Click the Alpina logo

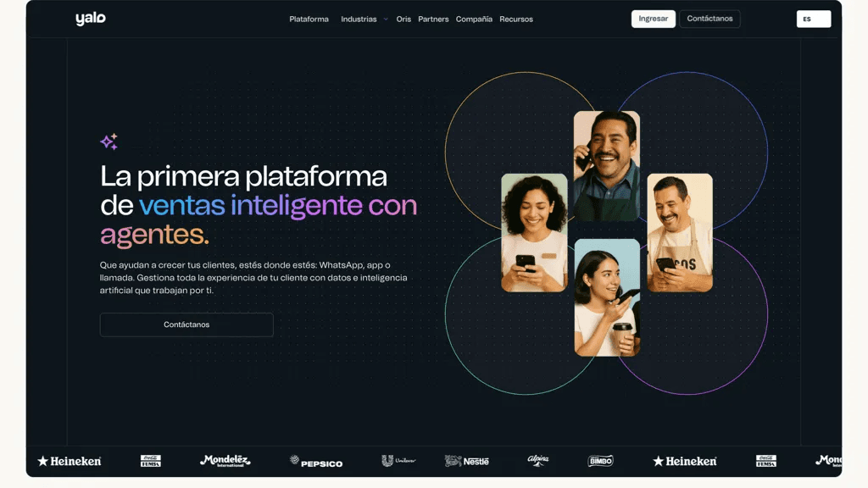pos(538,460)
